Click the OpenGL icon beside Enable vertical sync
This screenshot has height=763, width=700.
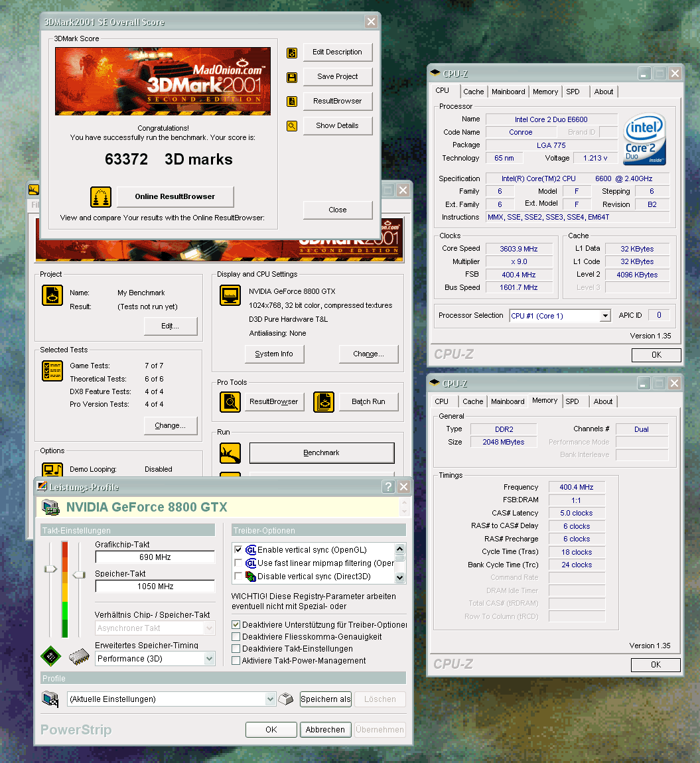click(251, 550)
